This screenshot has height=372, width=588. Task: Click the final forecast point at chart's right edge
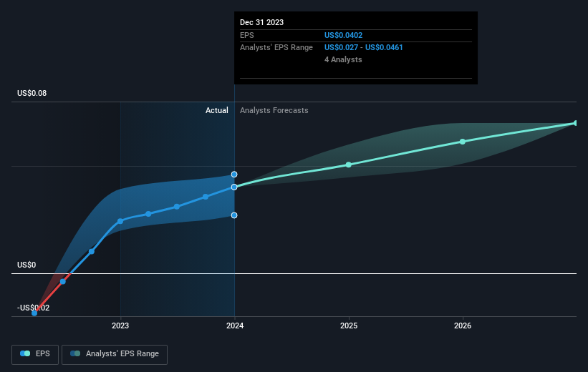(576, 123)
